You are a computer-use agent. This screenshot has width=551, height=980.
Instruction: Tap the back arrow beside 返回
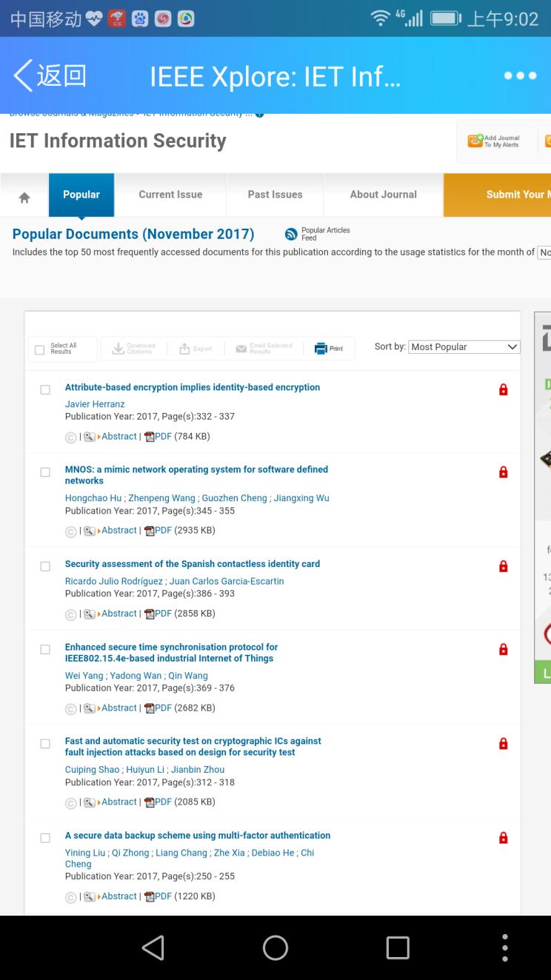(23, 76)
